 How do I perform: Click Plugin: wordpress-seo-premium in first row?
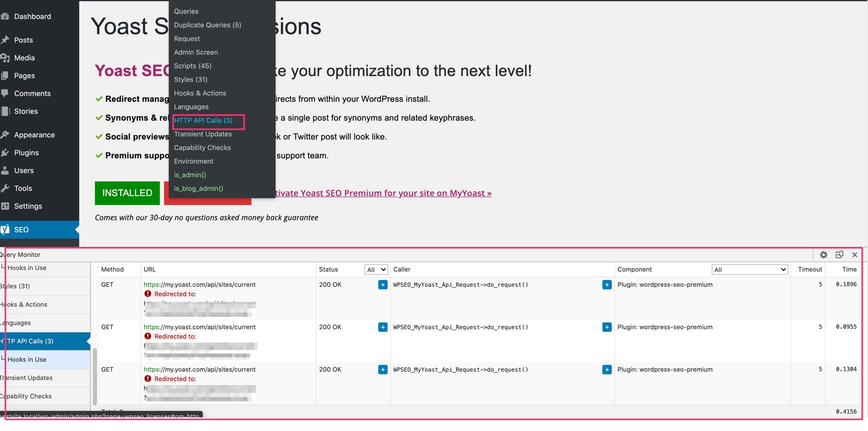665,285
